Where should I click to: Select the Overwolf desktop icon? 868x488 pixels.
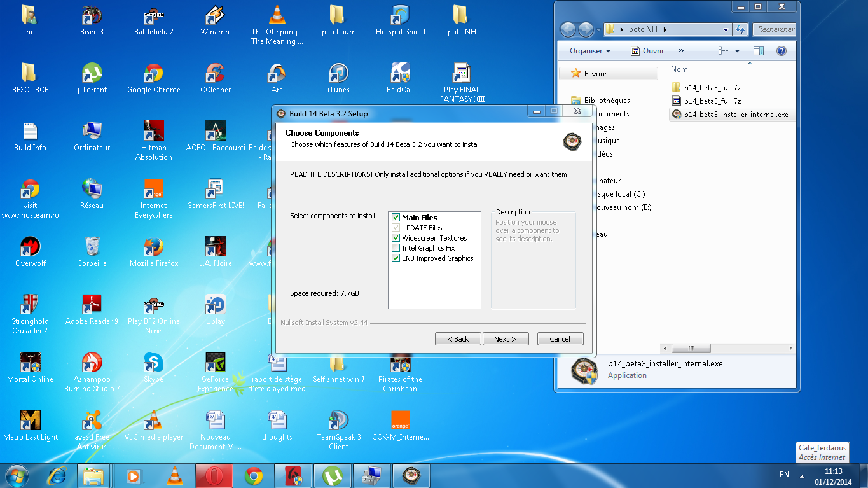(x=30, y=252)
